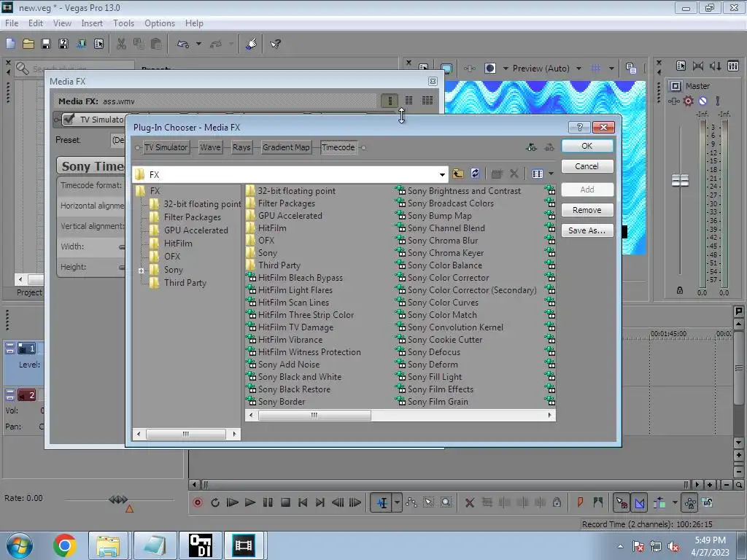This screenshot has height=560, width=747.
Task: Toggle three-column layout in Media FX window
Action: coord(427,101)
